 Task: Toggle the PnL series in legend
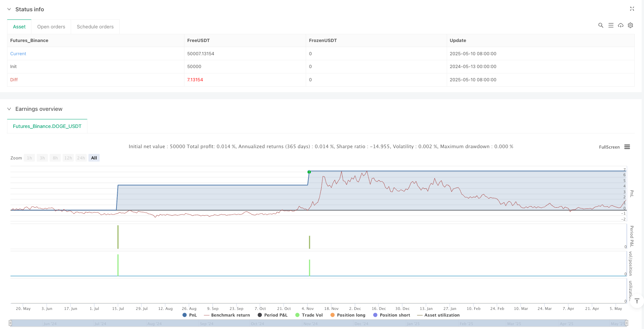coord(190,315)
